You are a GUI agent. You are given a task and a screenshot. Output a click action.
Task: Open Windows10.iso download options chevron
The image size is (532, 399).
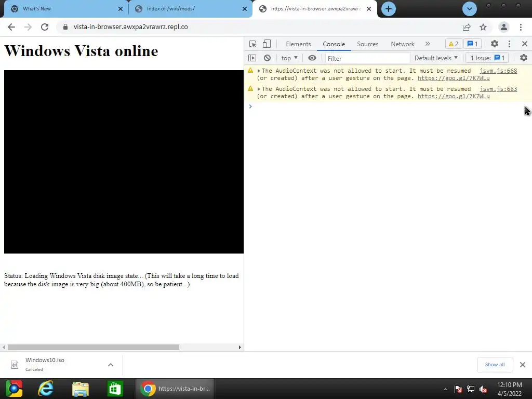tap(111, 365)
